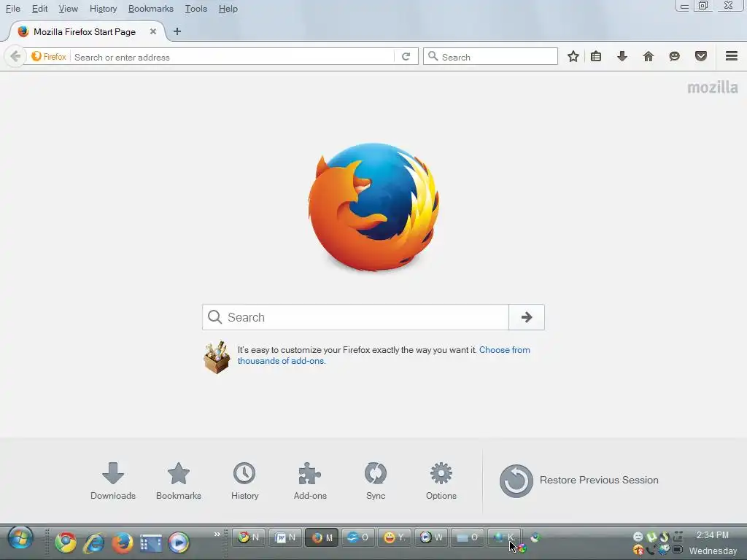Open a new tab with plus button
This screenshot has width=747, height=560.
click(177, 31)
